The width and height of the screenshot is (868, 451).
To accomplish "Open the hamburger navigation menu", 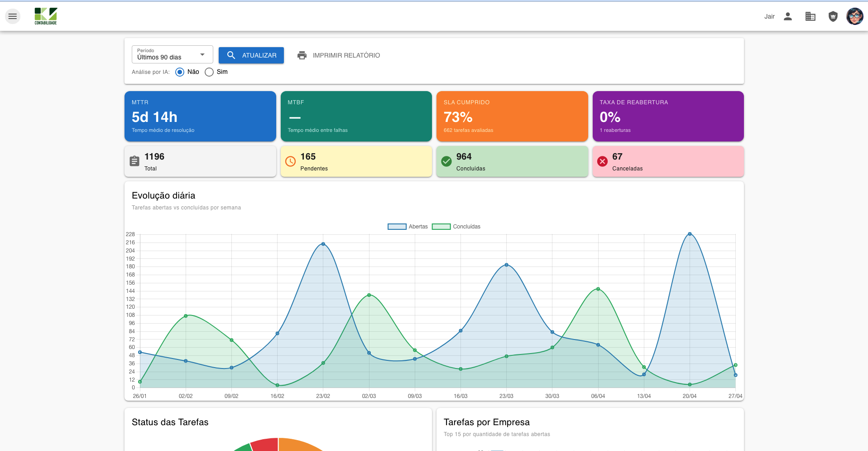I will click(13, 16).
